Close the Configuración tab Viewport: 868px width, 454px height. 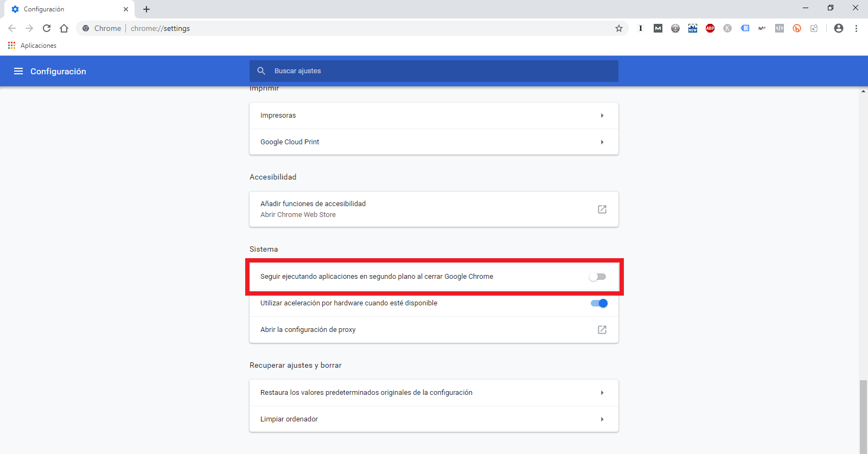tap(126, 9)
